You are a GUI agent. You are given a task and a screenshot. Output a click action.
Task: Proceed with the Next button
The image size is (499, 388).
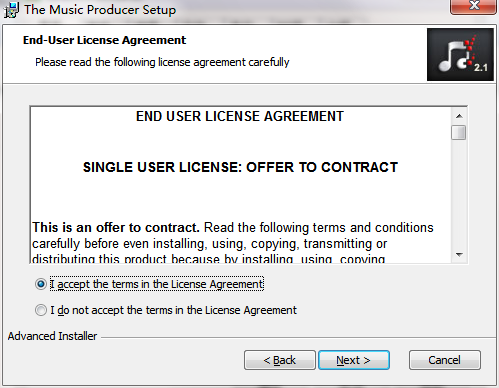pyautogui.click(x=354, y=360)
